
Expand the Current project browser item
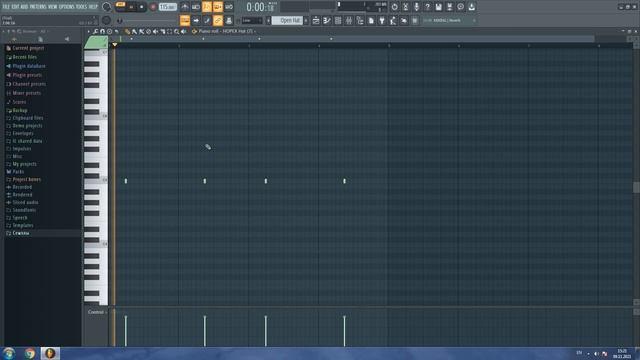[x=28, y=48]
